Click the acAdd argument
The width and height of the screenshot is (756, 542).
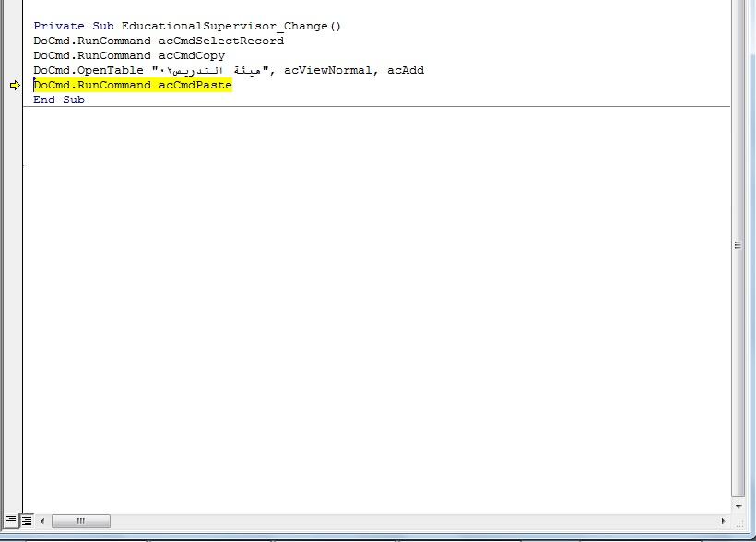[x=406, y=70]
